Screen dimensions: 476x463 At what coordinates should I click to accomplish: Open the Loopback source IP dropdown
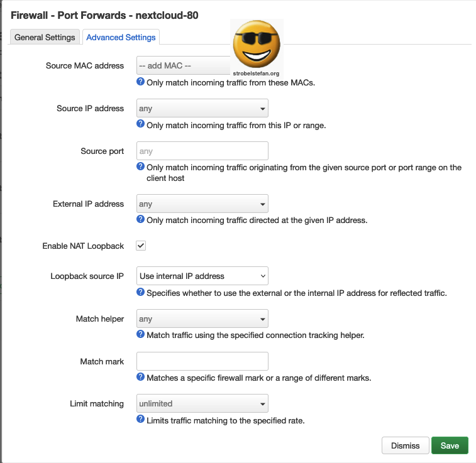click(202, 276)
